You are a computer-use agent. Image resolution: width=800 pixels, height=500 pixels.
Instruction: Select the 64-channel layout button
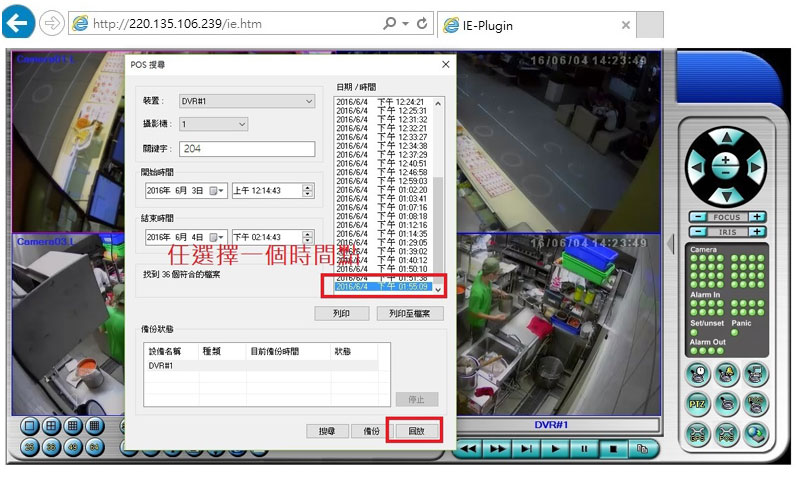click(x=95, y=447)
